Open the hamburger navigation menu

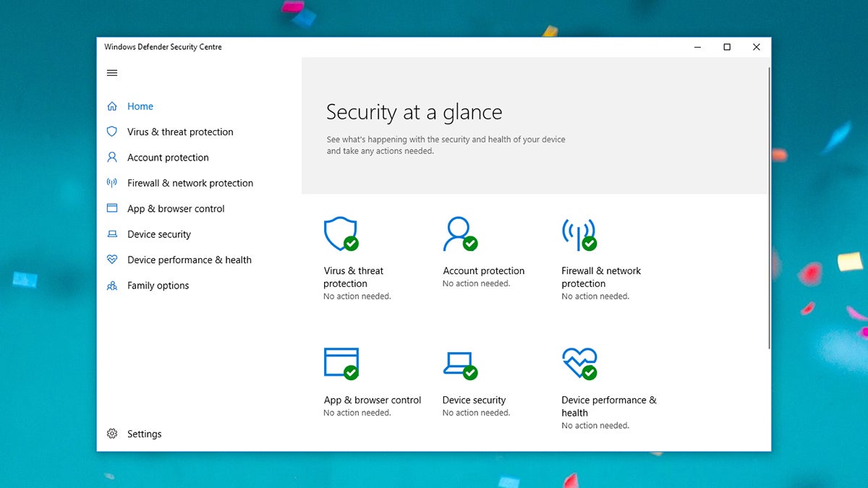(x=112, y=73)
